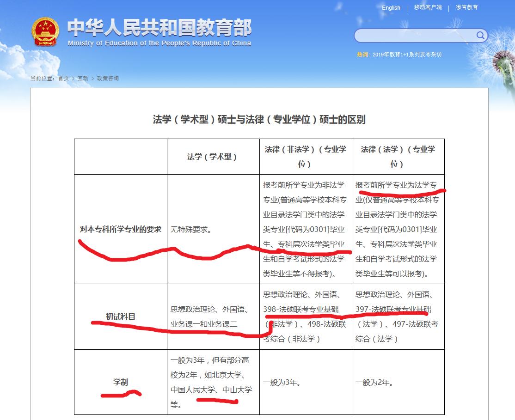The image size is (515, 420).
Task: Click the Ministry of Education banner title
Action: coord(159,29)
